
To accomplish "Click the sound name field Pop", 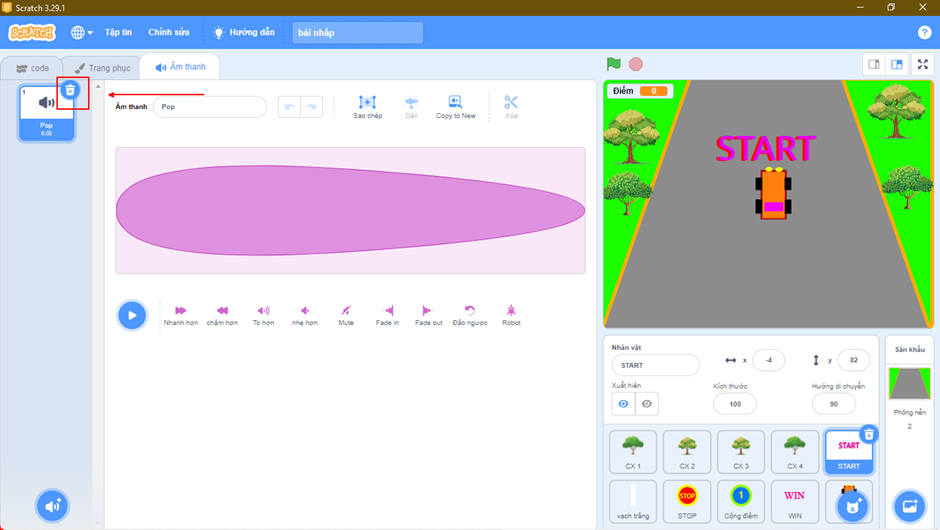I will point(210,107).
